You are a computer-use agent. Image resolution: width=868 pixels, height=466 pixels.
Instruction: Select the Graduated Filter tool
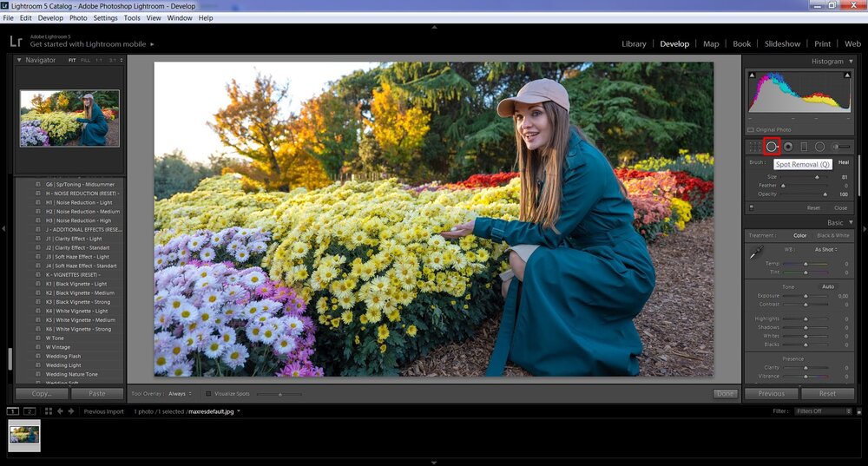pos(804,147)
